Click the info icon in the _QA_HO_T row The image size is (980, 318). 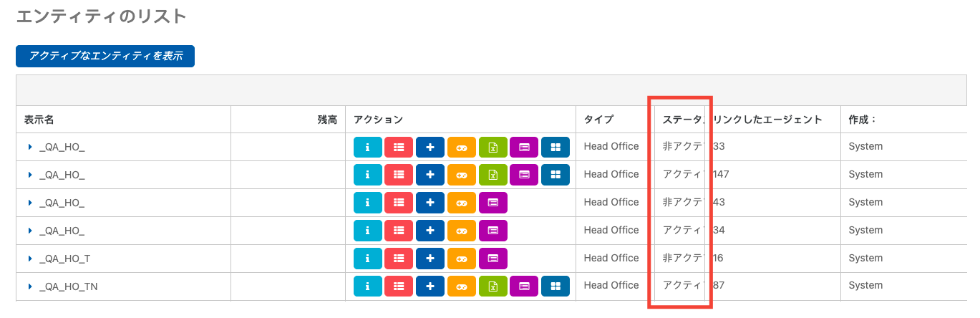(x=367, y=258)
